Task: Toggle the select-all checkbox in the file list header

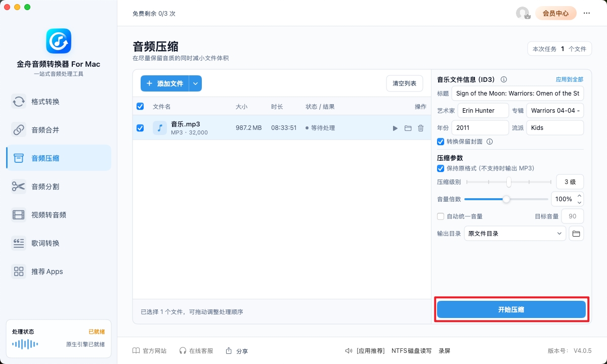Action: (140, 106)
